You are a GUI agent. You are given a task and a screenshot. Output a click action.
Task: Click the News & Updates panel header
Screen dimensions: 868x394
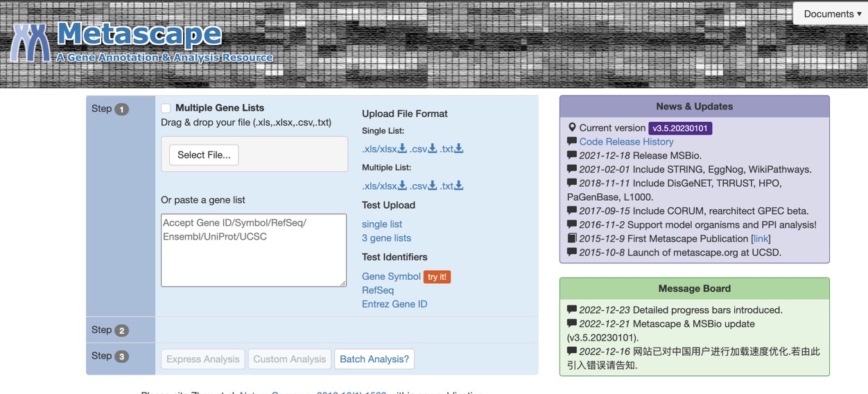[695, 107]
